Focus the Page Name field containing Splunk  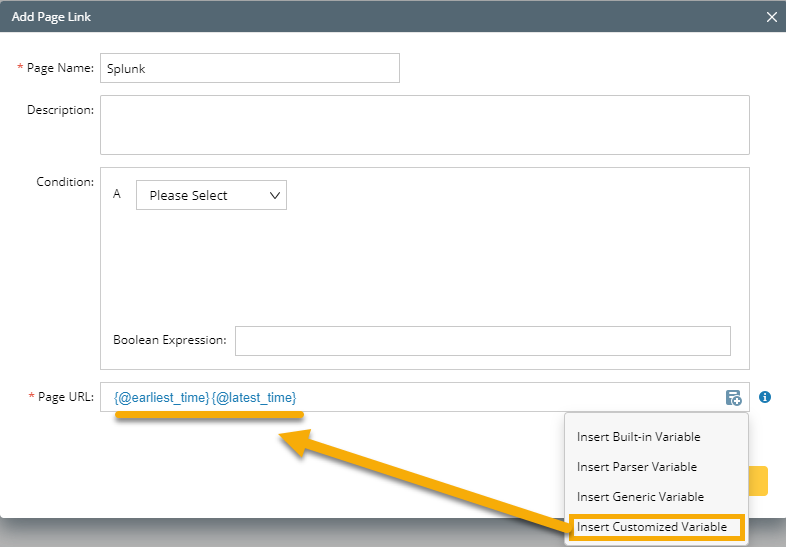pyautogui.click(x=249, y=68)
